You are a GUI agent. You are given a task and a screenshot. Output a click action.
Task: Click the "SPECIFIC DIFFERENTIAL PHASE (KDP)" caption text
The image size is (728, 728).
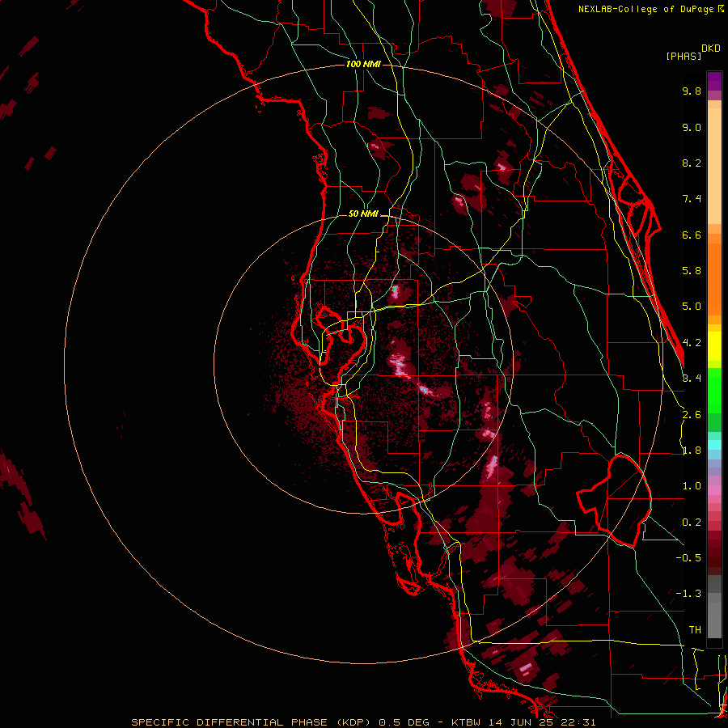[x=252, y=722]
